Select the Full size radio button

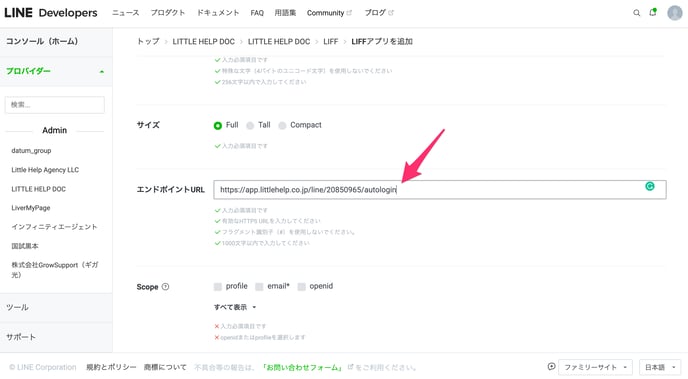point(218,126)
